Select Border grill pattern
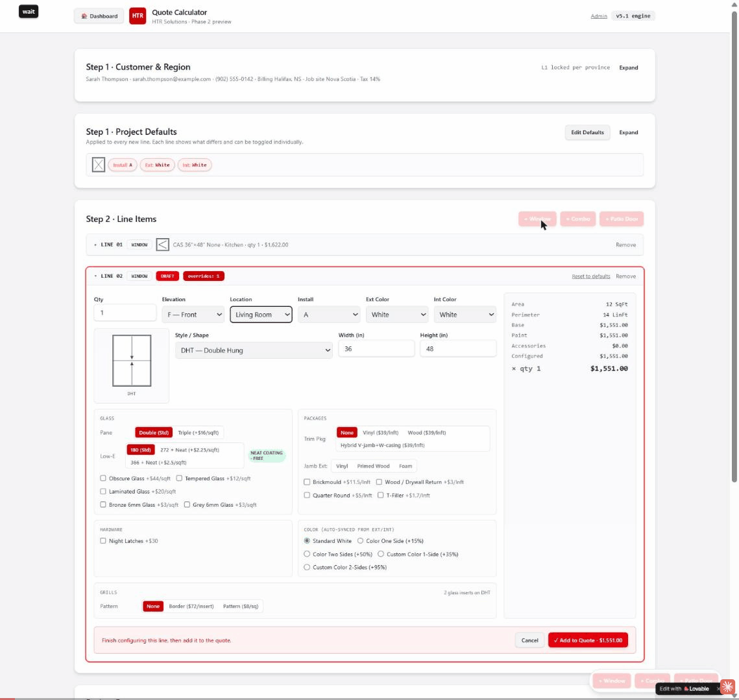 [x=191, y=606]
